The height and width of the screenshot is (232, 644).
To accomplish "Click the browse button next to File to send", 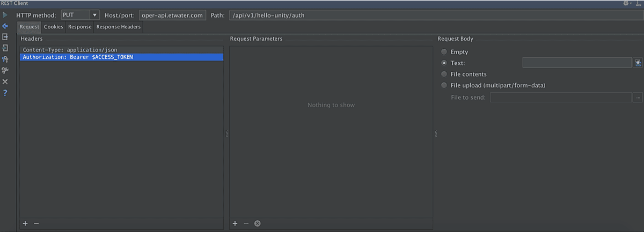I will click(x=638, y=98).
